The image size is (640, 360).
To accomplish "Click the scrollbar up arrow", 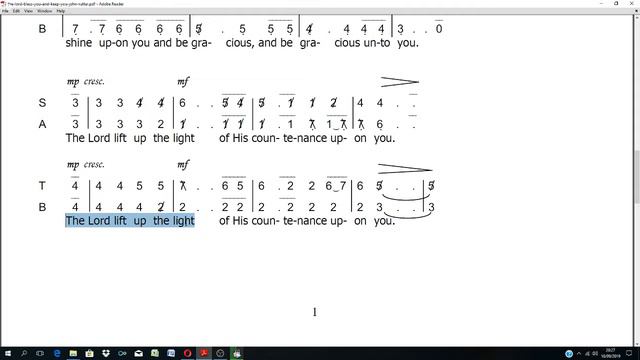I will 637,17.
